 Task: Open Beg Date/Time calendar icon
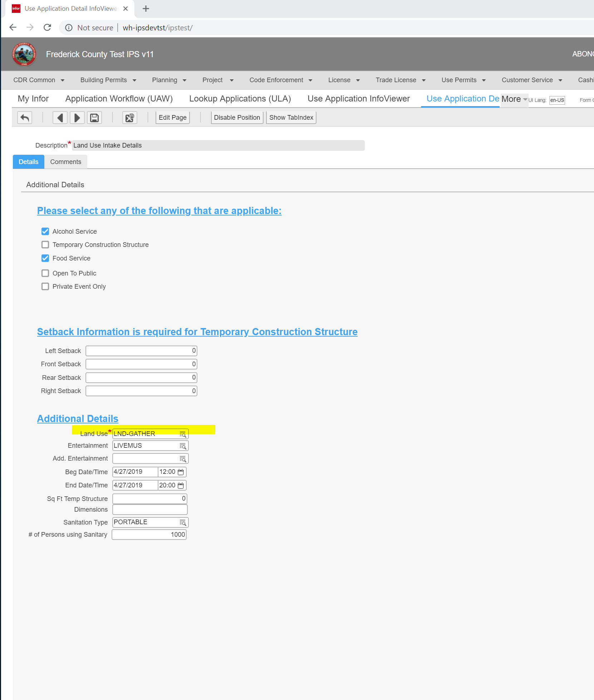pyautogui.click(x=181, y=472)
